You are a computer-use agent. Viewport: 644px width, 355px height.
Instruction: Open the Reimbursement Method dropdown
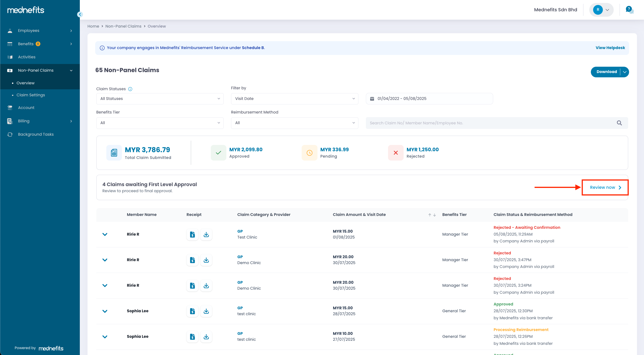[294, 123]
